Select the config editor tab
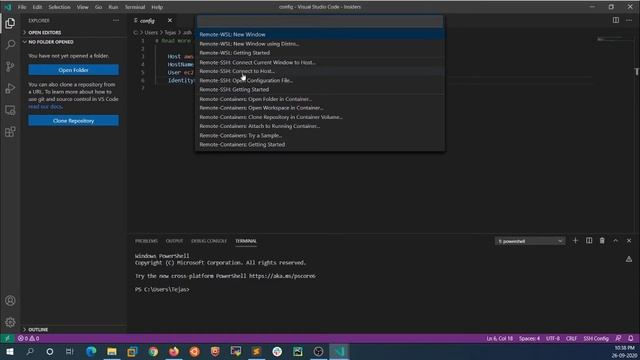 (147, 20)
